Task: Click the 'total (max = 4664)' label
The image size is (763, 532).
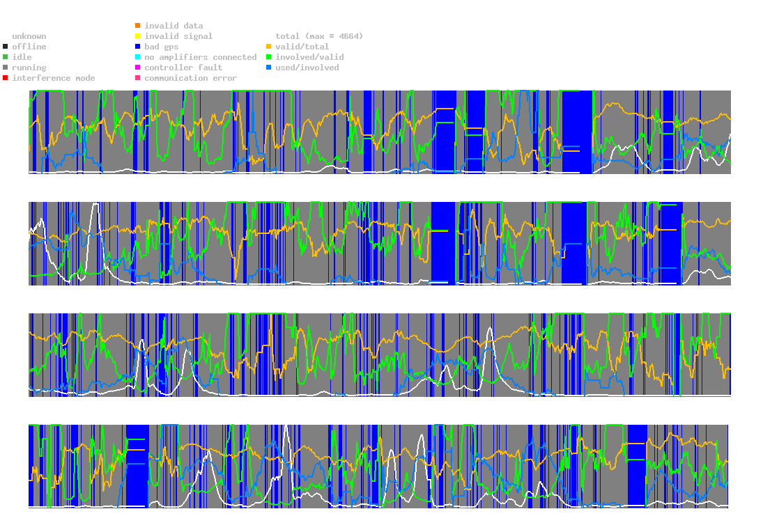Action: [x=319, y=36]
